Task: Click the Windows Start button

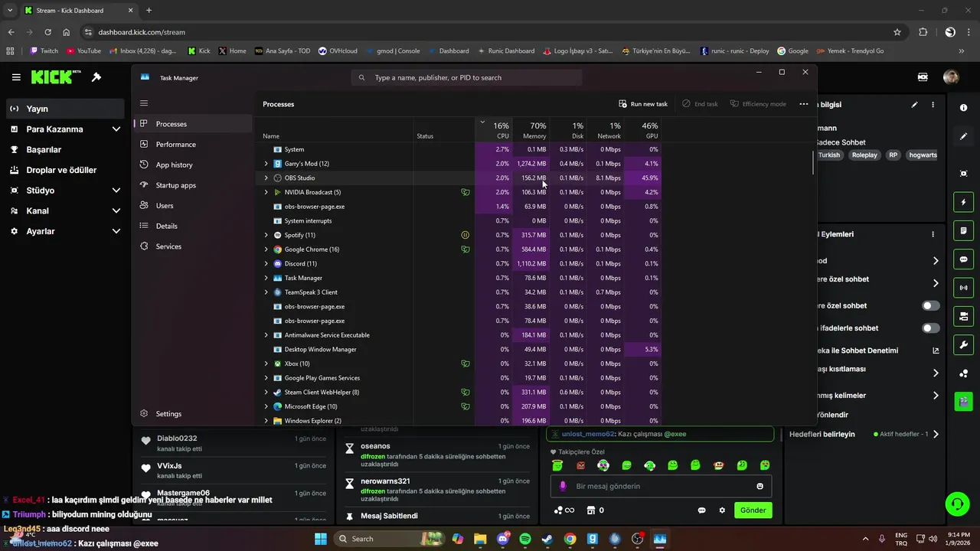Action: coord(321,539)
